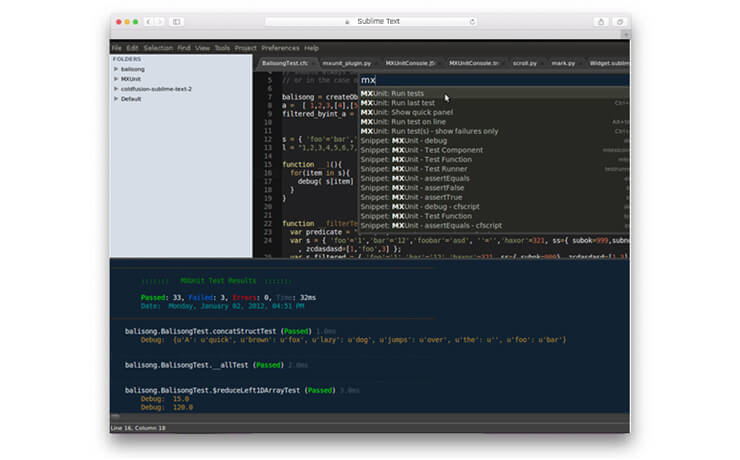
Task: Select the coldfusion-sublime-text-2 folder name
Action: 156,89
